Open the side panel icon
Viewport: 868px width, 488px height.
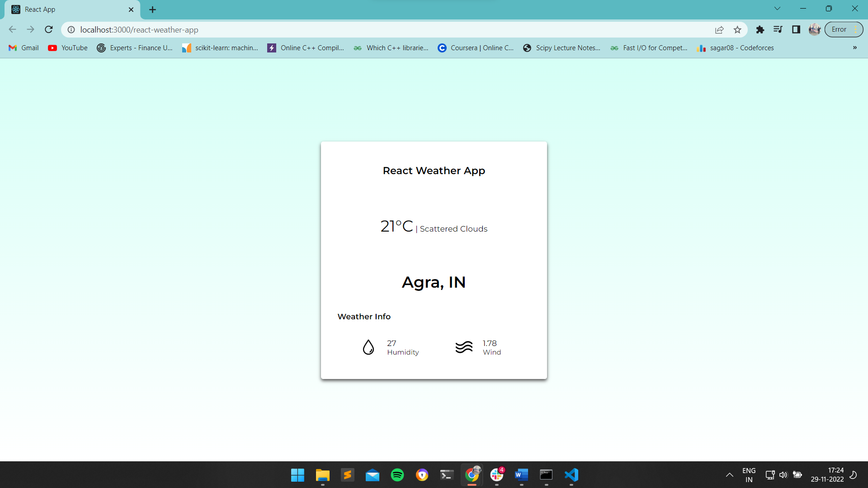(797, 29)
